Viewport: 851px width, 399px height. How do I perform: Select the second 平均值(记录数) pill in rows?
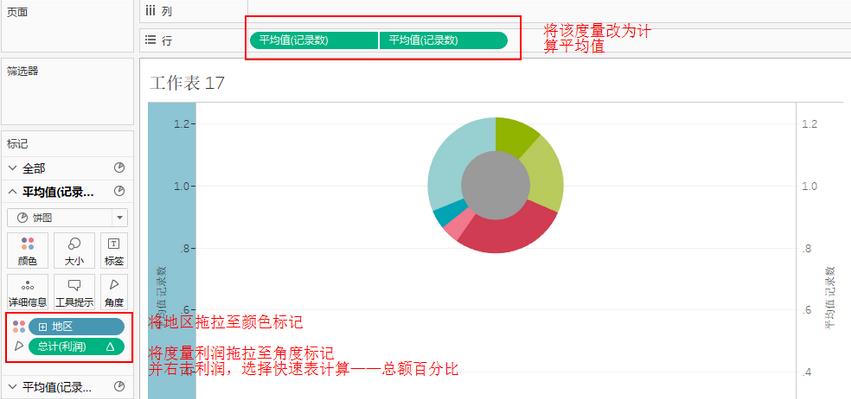(443, 40)
